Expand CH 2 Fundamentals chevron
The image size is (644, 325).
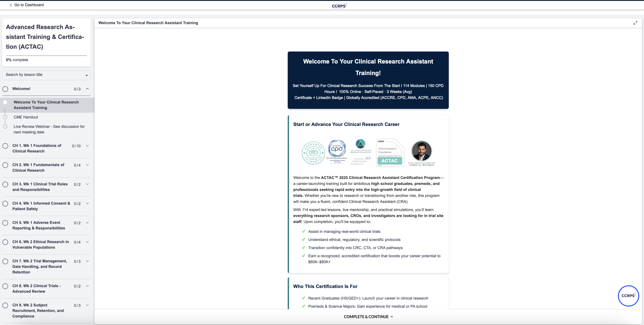tap(87, 165)
